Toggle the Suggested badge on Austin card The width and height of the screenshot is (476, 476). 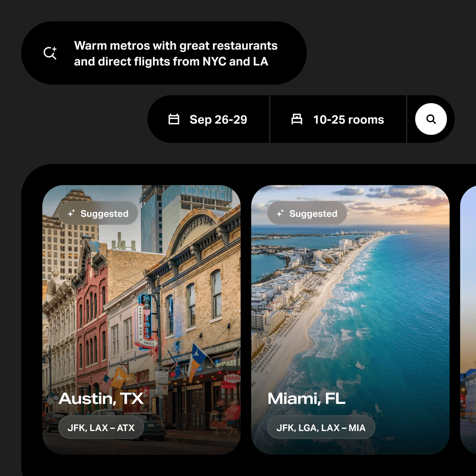coord(99,213)
